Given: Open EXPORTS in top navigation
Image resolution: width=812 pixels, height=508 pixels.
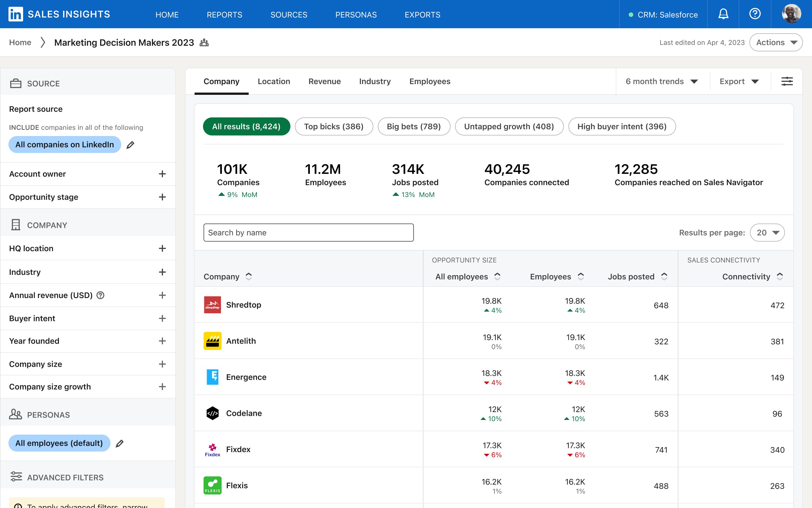Looking at the screenshot, I should (x=422, y=14).
